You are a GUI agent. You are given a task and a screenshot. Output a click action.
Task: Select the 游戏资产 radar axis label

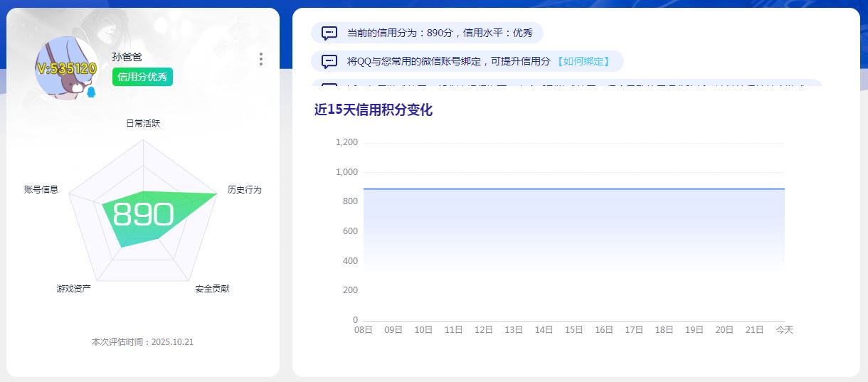(x=73, y=289)
